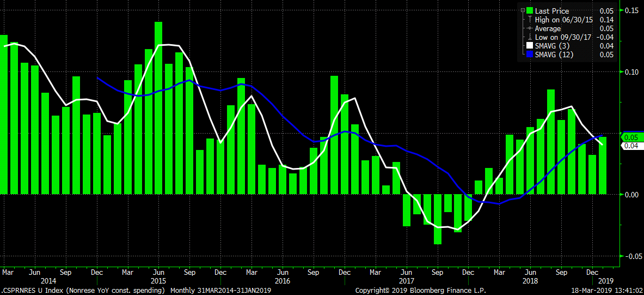Viewport: 644px width, 295px height.
Task: Click the Last Price legend label
Action: pyautogui.click(x=552, y=11)
